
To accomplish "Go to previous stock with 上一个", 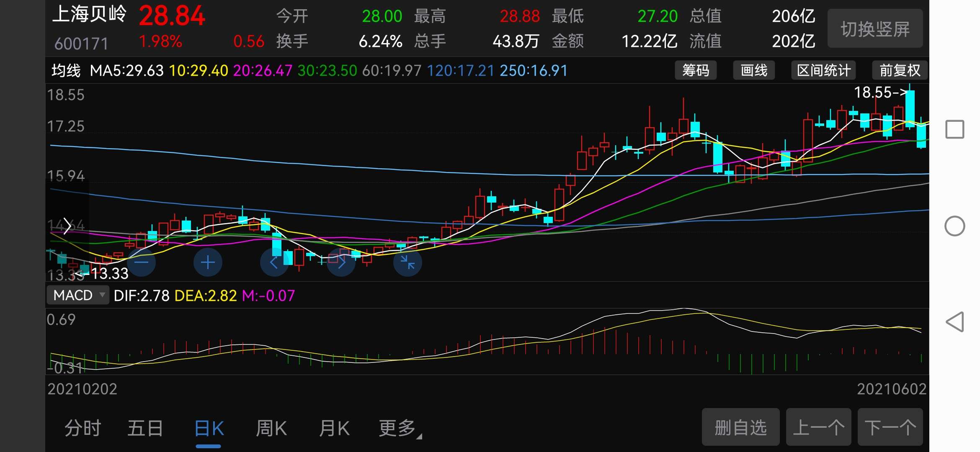I will point(819,427).
